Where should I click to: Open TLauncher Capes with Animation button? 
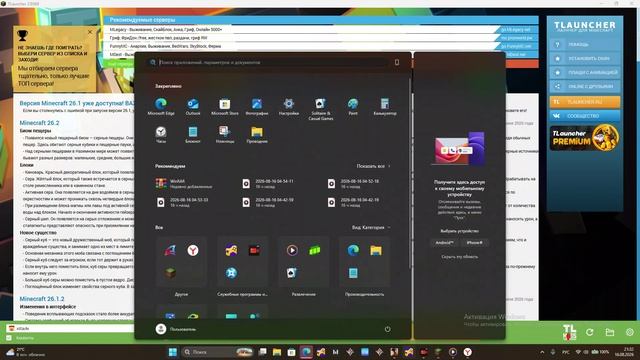(584, 72)
